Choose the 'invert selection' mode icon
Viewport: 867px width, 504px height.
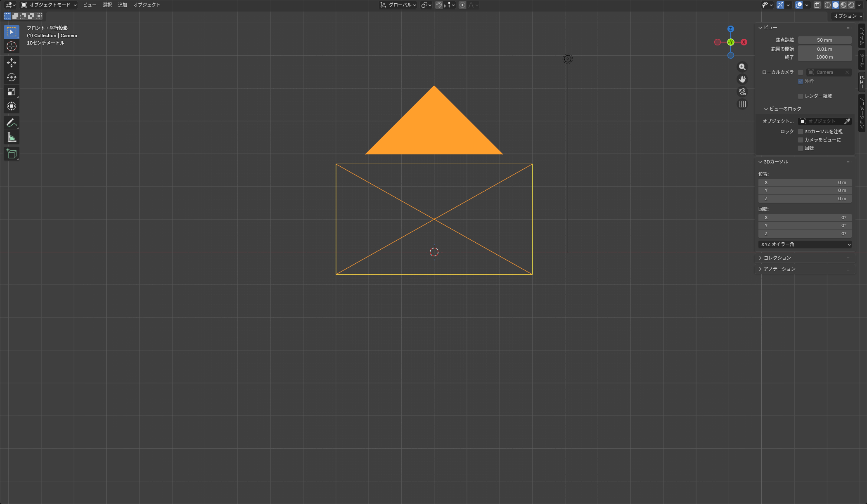point(31,16)
